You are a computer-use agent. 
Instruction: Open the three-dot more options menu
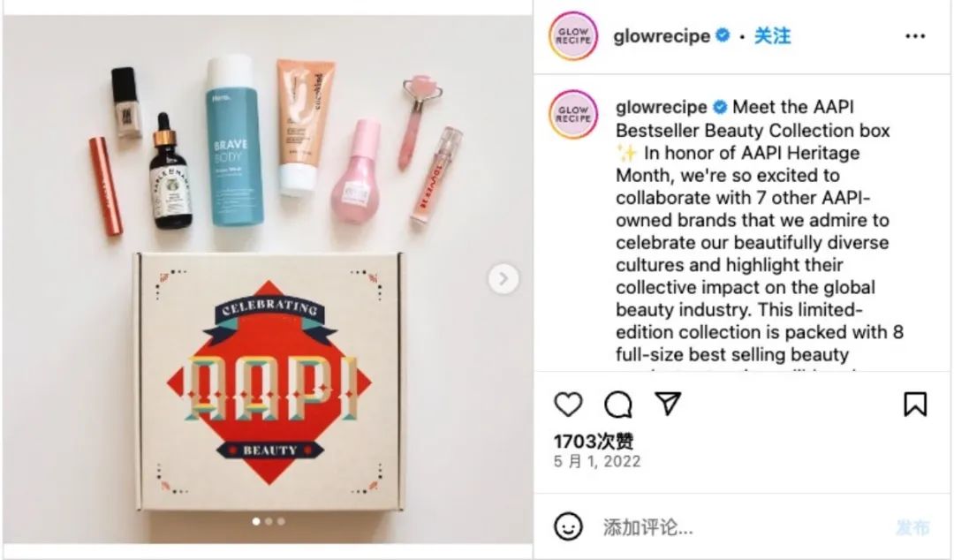click(x=915, y=36)
